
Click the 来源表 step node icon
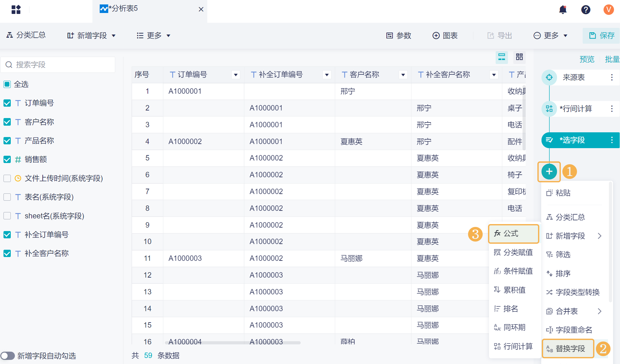[549, 77]
